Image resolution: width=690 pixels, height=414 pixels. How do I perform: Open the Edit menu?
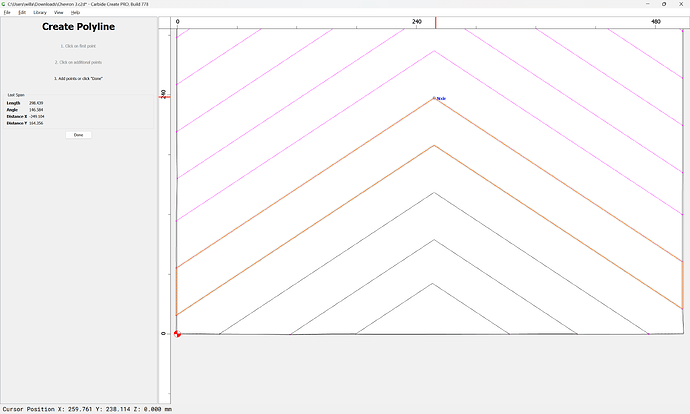22,12
